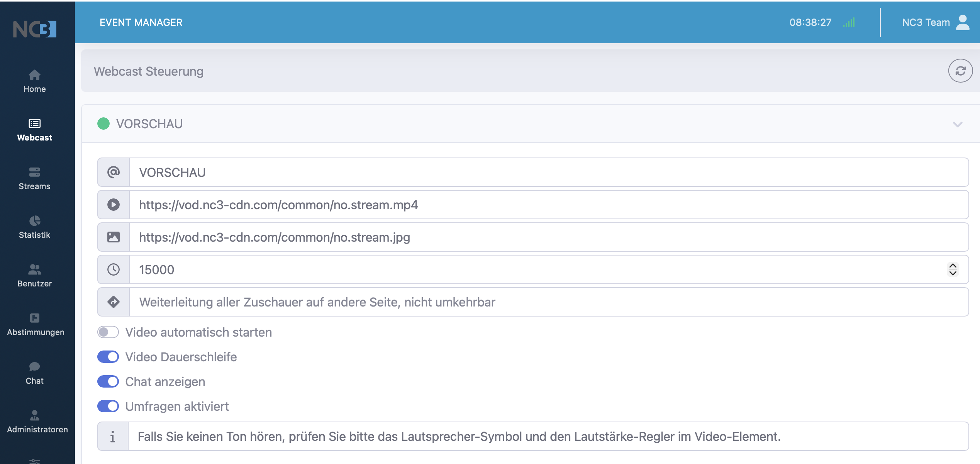980x464 pixels.
Task: Click the VORSCHAU panel header title
Action: click(149, 124)
